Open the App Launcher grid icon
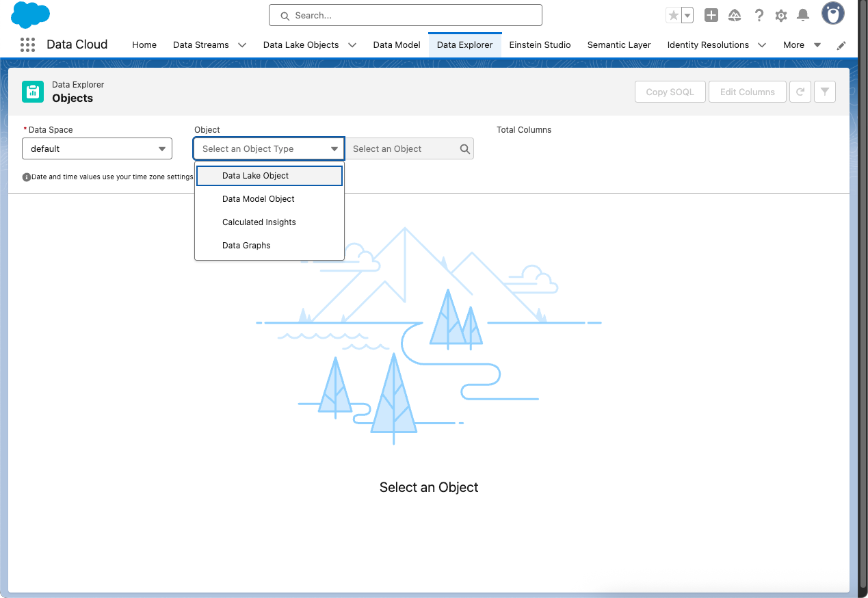The width and height of the screenshot is (868, 598). tap(27, 44)
